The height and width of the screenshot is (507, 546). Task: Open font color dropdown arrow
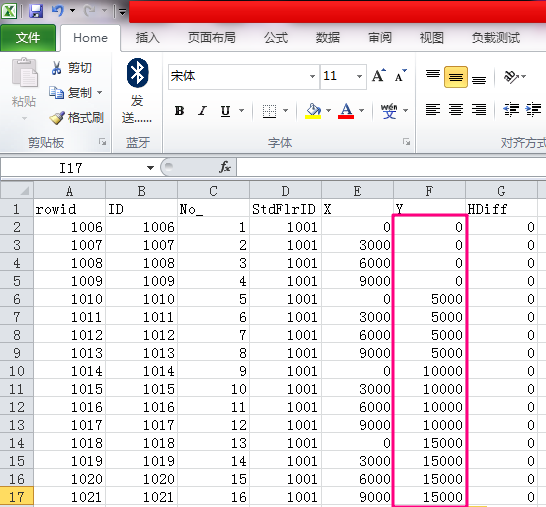click(x=361, y=111)
